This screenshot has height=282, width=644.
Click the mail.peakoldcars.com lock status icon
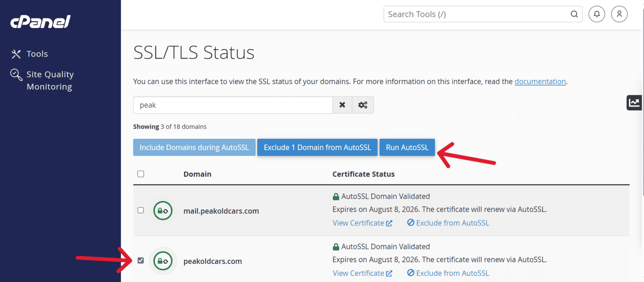click(x=163, y=211)
